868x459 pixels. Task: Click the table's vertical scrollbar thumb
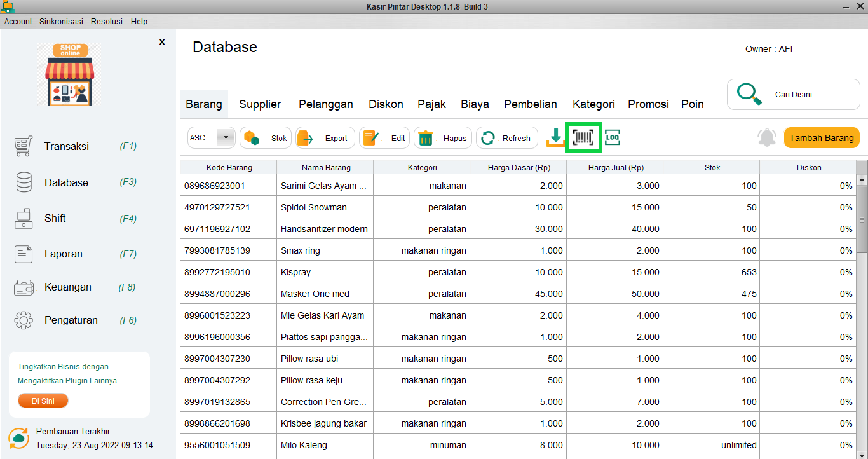pyautogui.click(x=862, y=219)
